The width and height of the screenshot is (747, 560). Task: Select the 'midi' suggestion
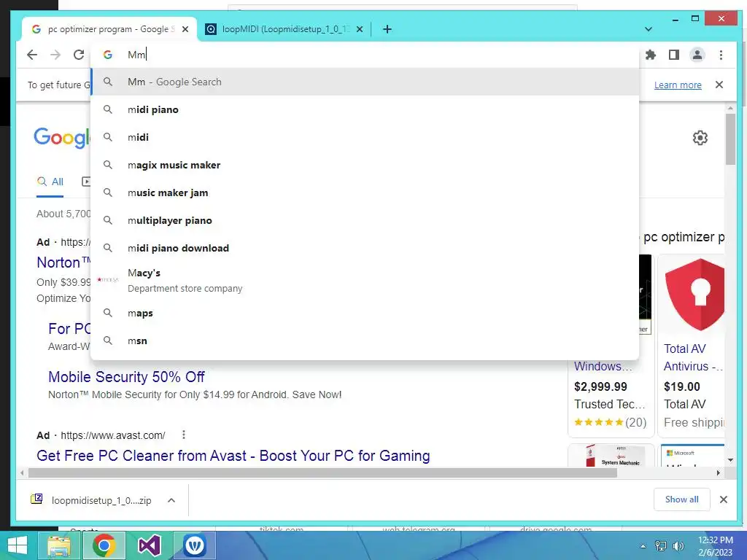(x=365, y=137)
